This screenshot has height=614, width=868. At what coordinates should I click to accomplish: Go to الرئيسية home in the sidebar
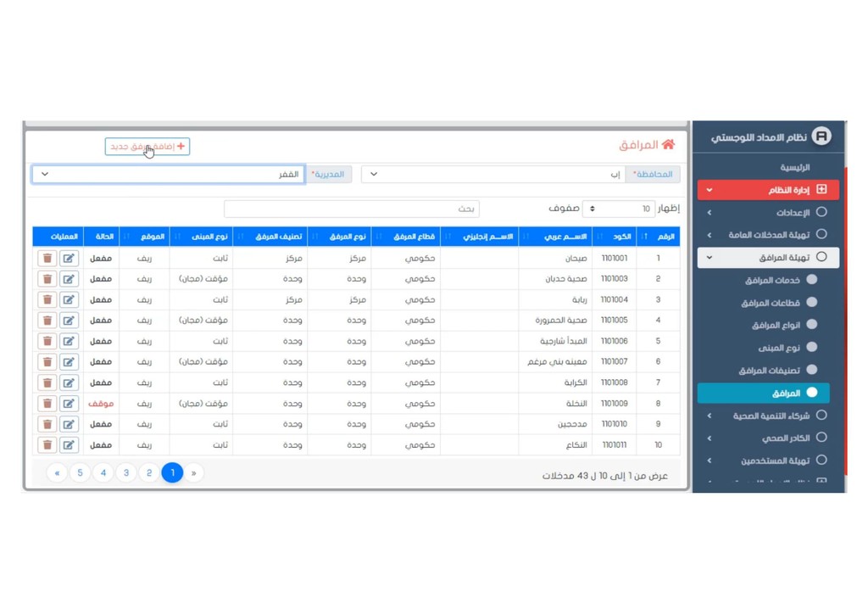(795, 167)
